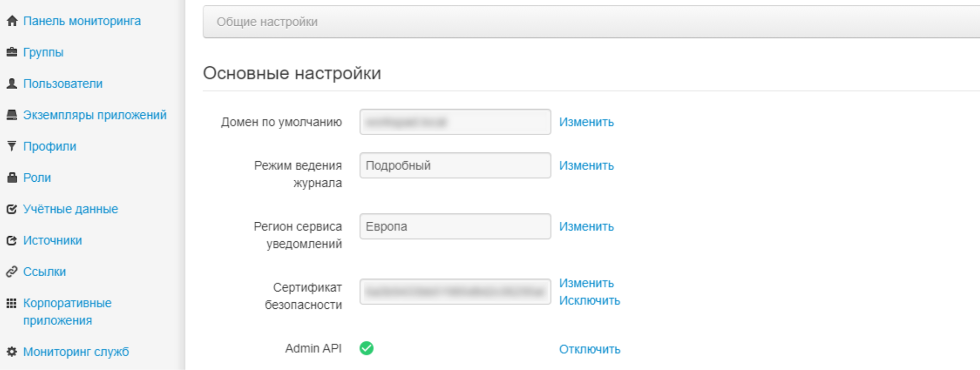The height and width of the screenshot is (370, 980).
Task: Click the filter icon beside Профили
Action: coord(12,146)
